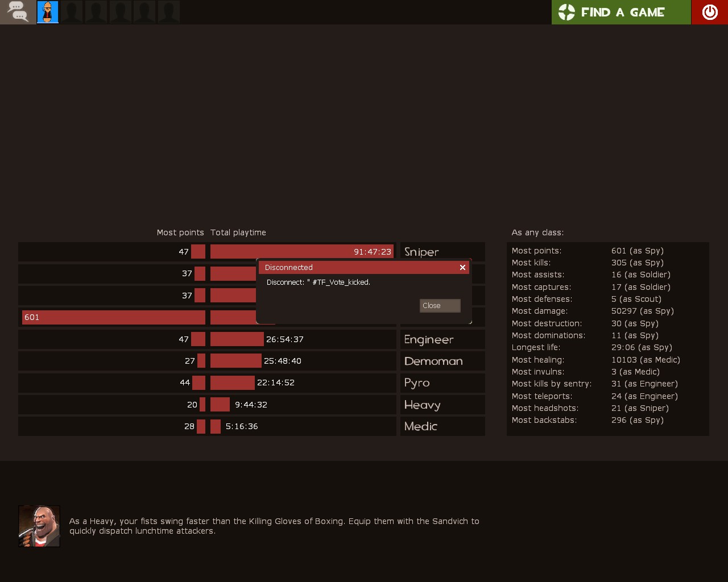Quit using the red power icon
The image size is (728, 582).
click(x=710, y=12)
